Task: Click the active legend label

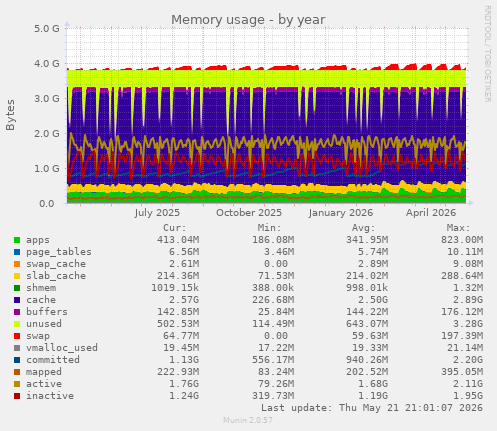Action: [44, 384]
